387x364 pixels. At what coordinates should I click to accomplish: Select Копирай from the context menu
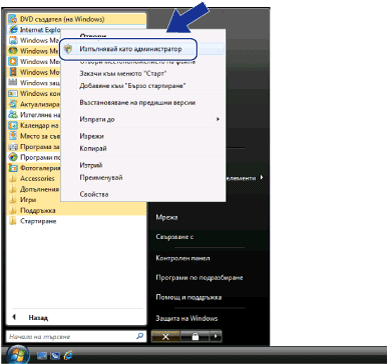pyautogui.click(x=93, y=148)
